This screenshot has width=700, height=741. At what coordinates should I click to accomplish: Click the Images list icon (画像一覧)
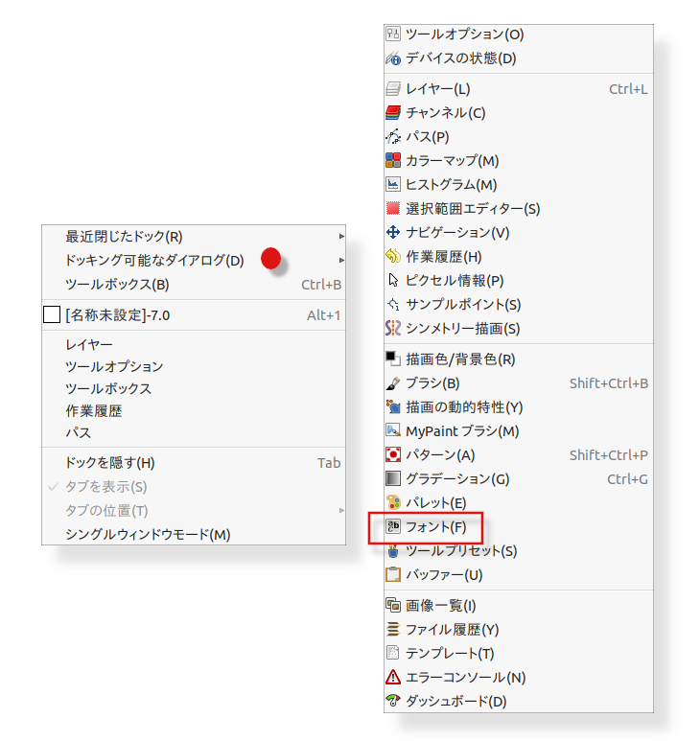pyautogui.click(x=393, y=606)
